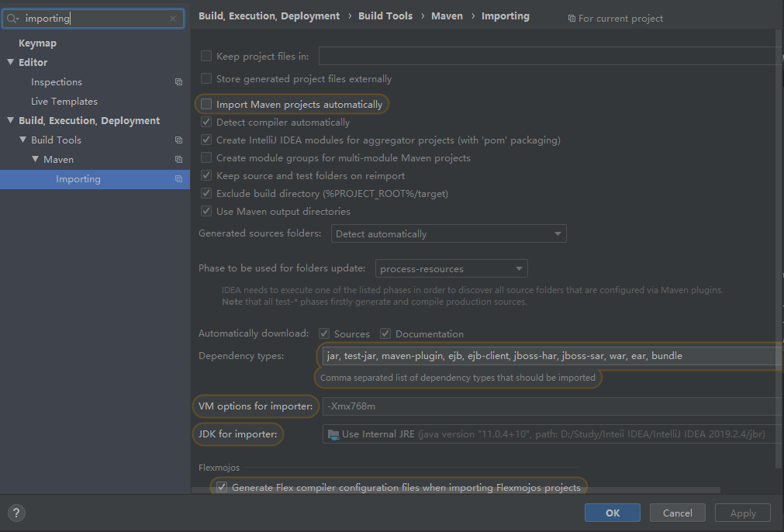Click the Dependency types text field

551,356
